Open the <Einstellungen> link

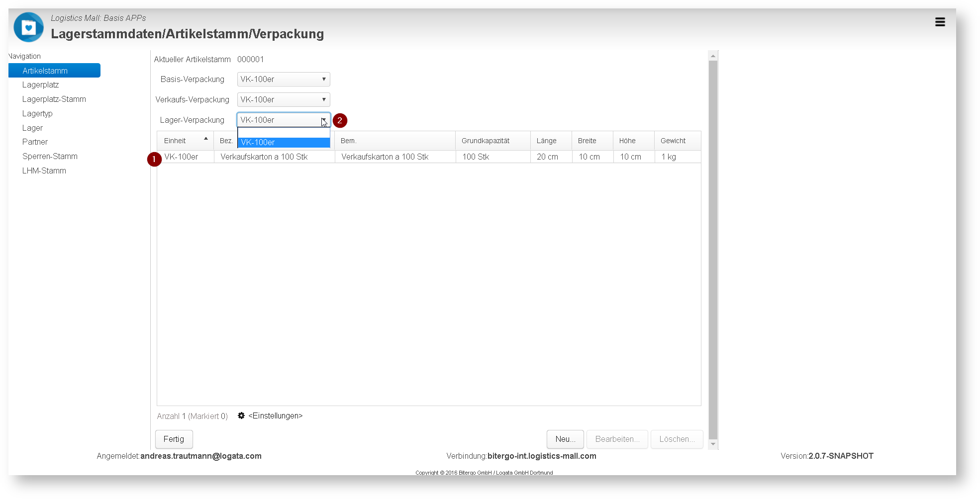pos(275,416)
